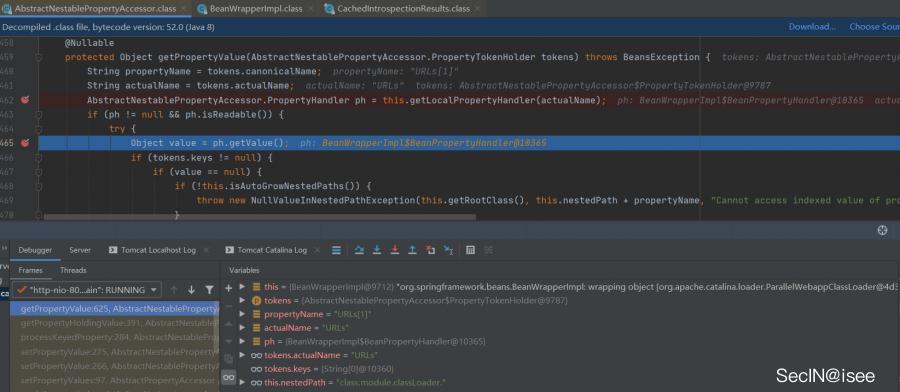
Task: Select the Frames sub-tab
Action: 30,270
